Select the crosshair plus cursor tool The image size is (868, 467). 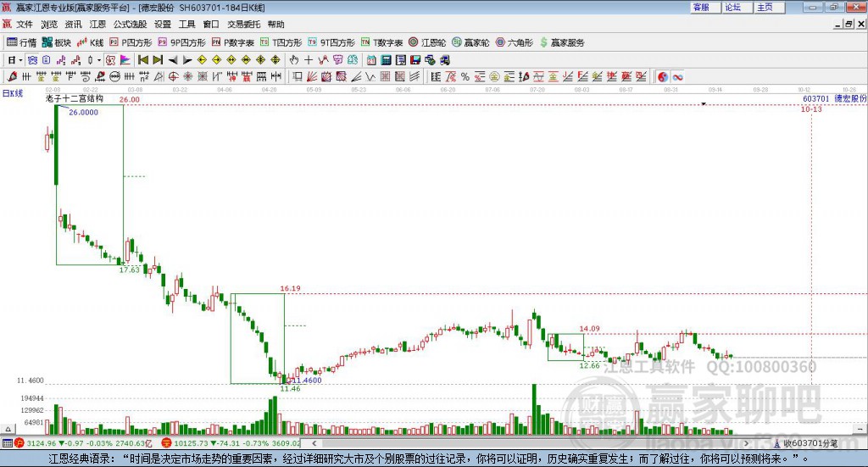pos(309,60)
